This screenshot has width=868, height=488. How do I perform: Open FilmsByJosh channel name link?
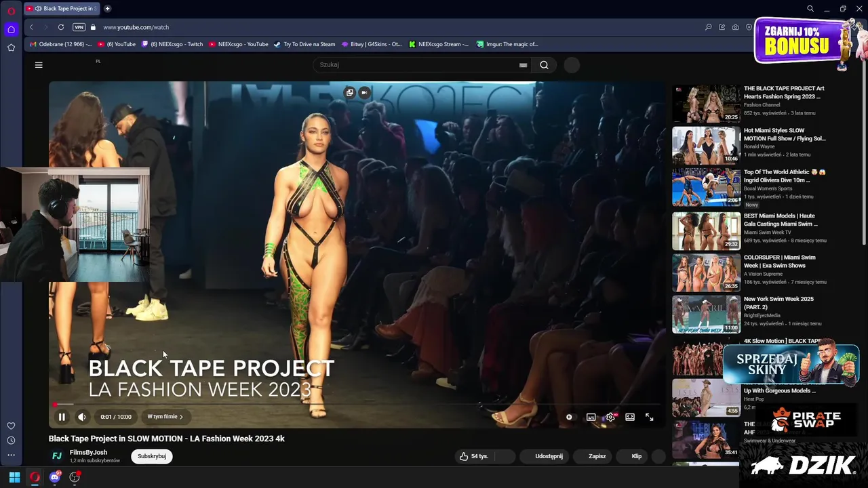(x=88, y=452)
